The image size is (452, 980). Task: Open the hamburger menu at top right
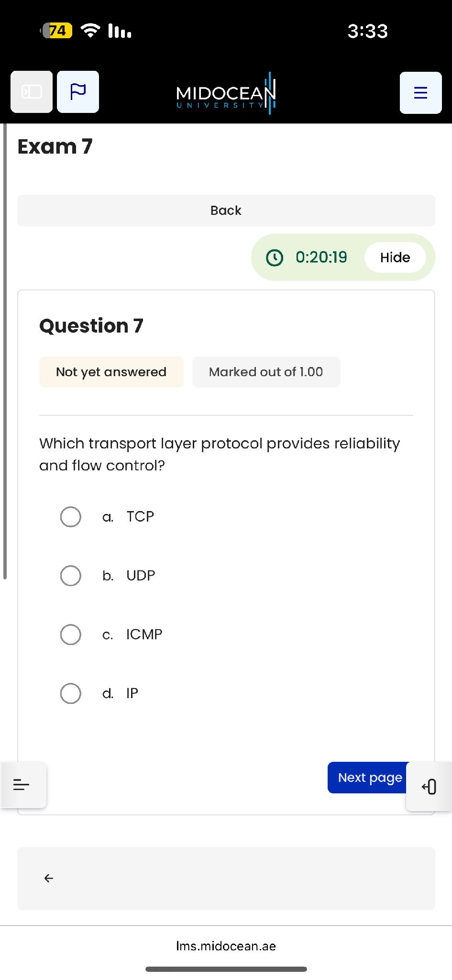click(x=420, y=92)
